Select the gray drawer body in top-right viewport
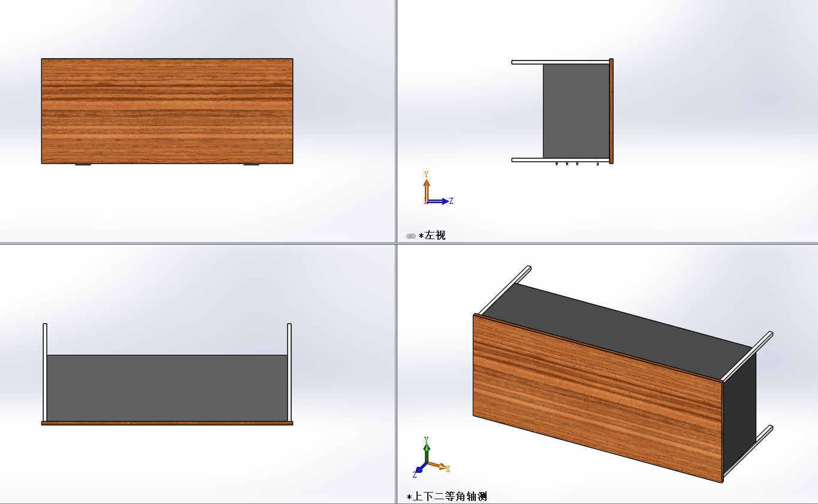 click(575, 111)
